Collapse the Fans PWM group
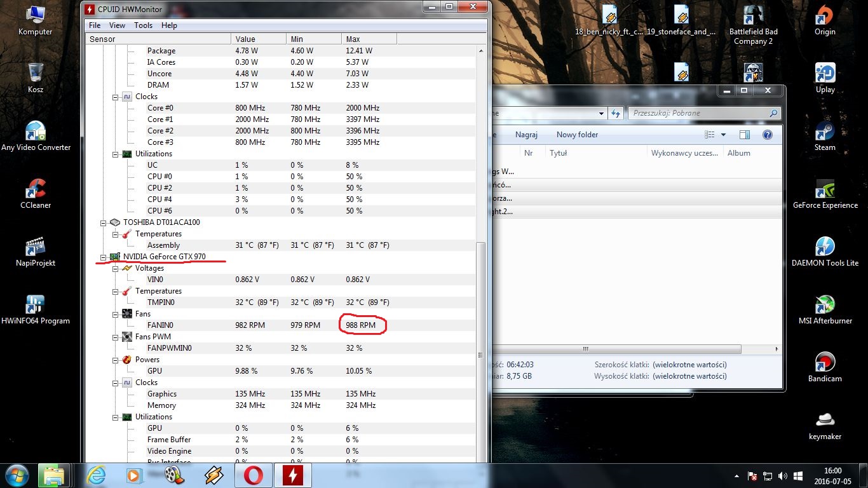 coord(116,337)
